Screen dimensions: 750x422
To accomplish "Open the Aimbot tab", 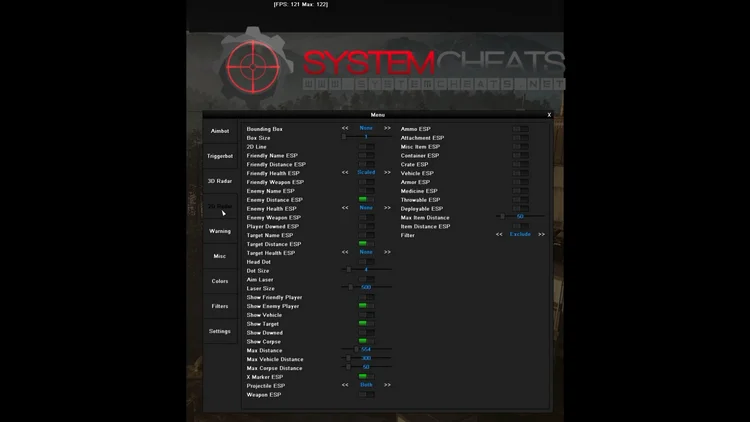I will tap(220, 131).
